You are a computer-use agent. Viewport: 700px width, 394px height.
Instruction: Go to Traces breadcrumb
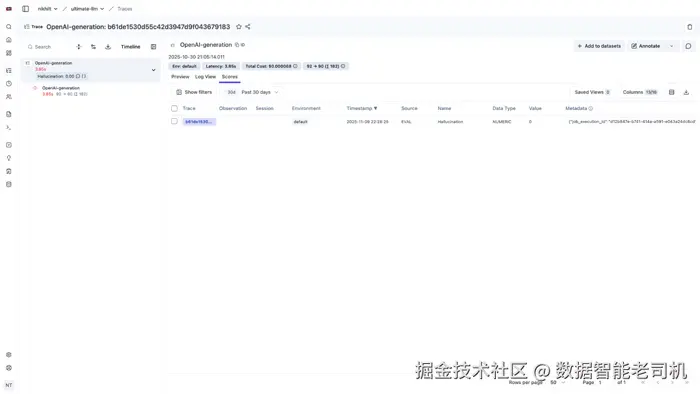tap(125, 8)
